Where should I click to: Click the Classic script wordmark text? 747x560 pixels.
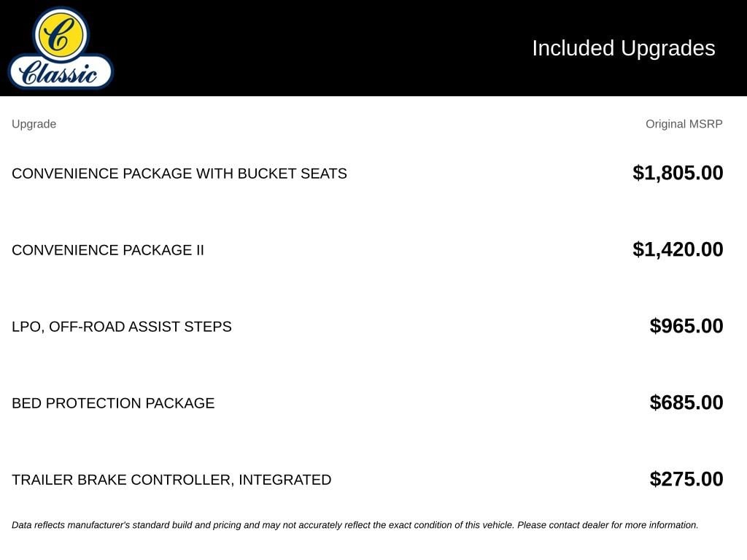(58, 74)
